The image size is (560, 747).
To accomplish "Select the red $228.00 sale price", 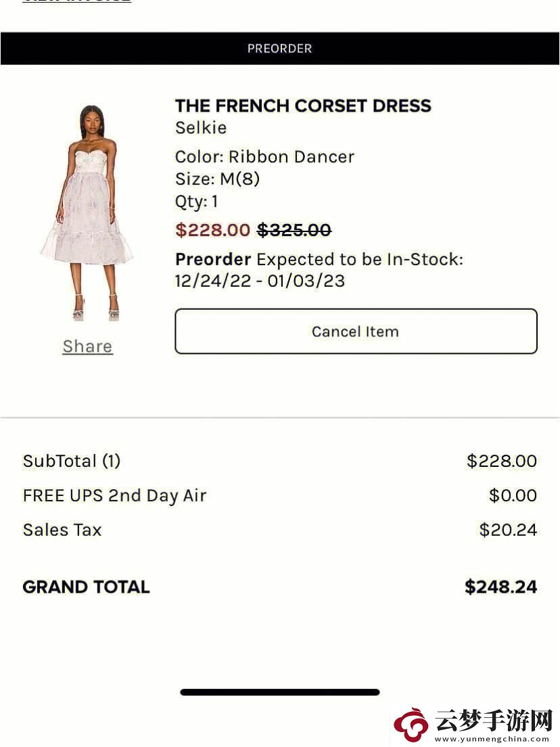I will tap(213, 230).
